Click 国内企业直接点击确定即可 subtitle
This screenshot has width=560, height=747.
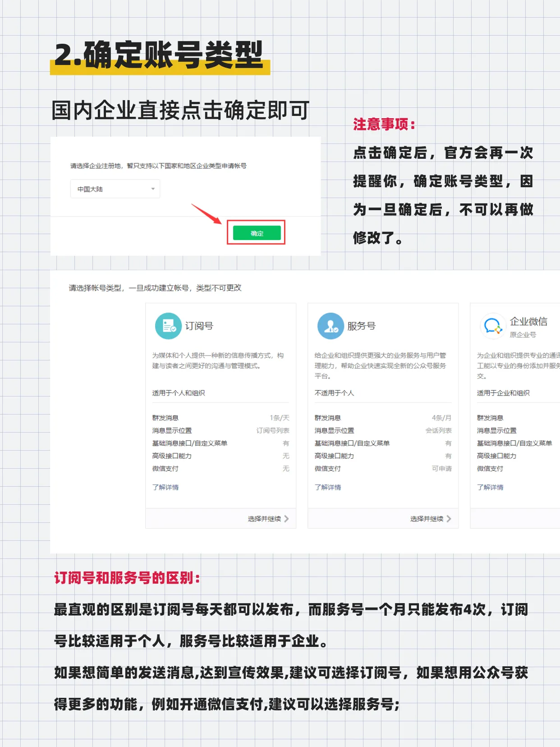click(x=181, y=111)
